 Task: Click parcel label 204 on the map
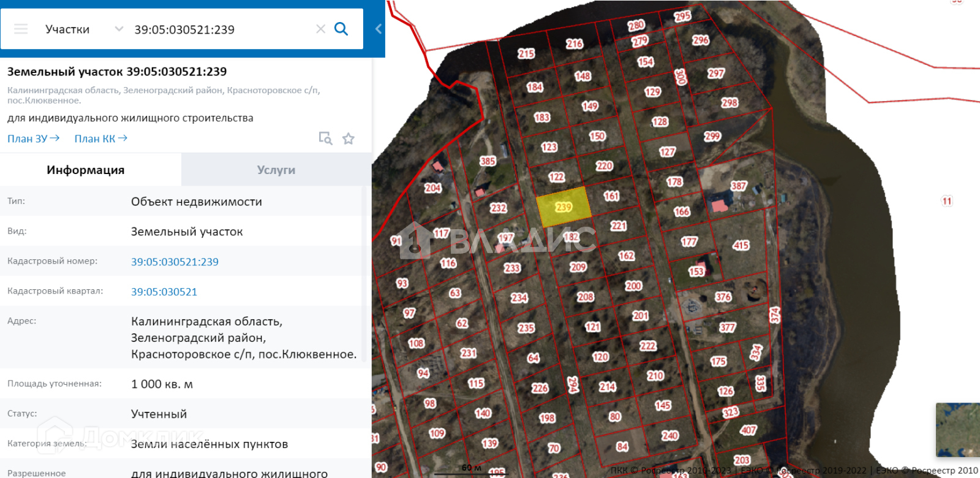(433, 188)
